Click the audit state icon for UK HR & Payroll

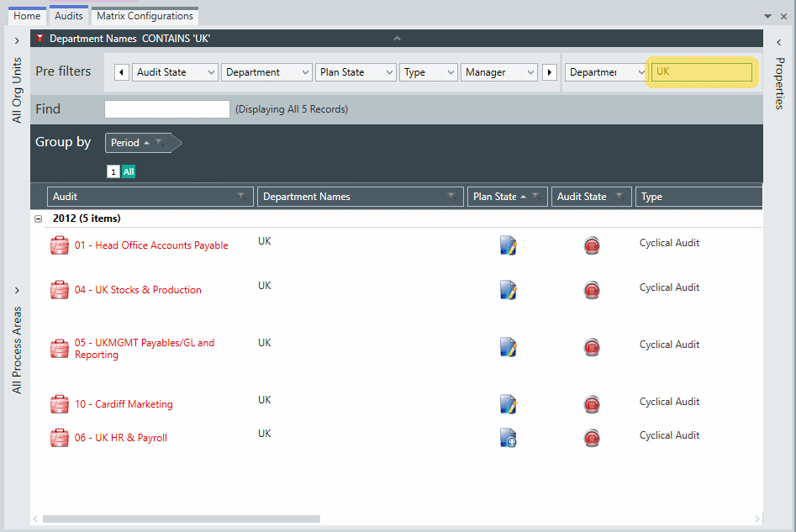pyautogui.click(x=592, y=438)
